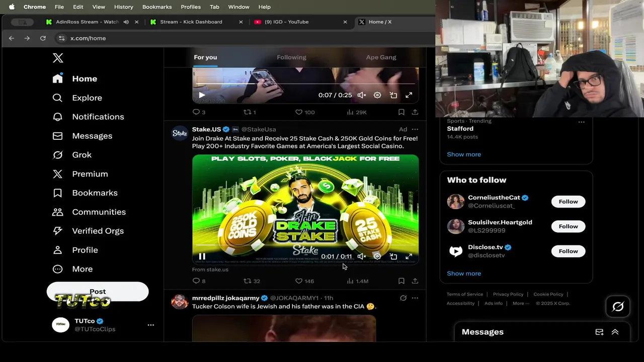Follow Soulsilver.Heartgold
Image resolution: width=644 pixels, height=362 pixels.
click(x=568, y=226)
